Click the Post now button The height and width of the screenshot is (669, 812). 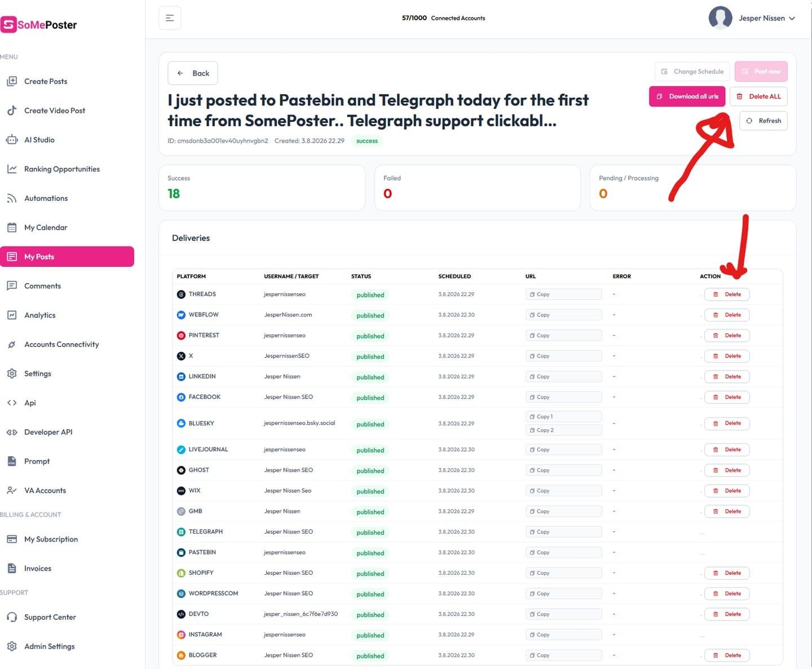pos(761,72)
